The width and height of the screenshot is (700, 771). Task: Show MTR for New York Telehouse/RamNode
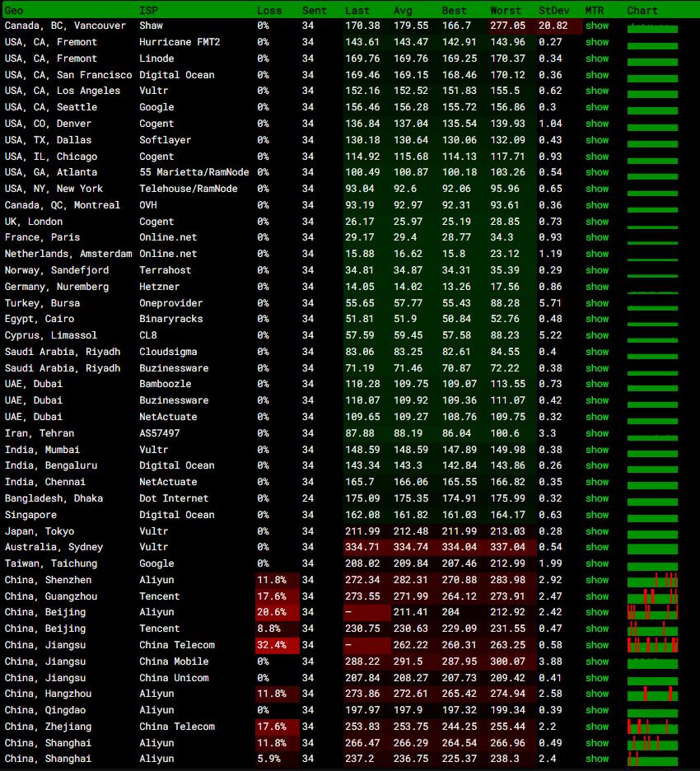(x=597, y=189)
